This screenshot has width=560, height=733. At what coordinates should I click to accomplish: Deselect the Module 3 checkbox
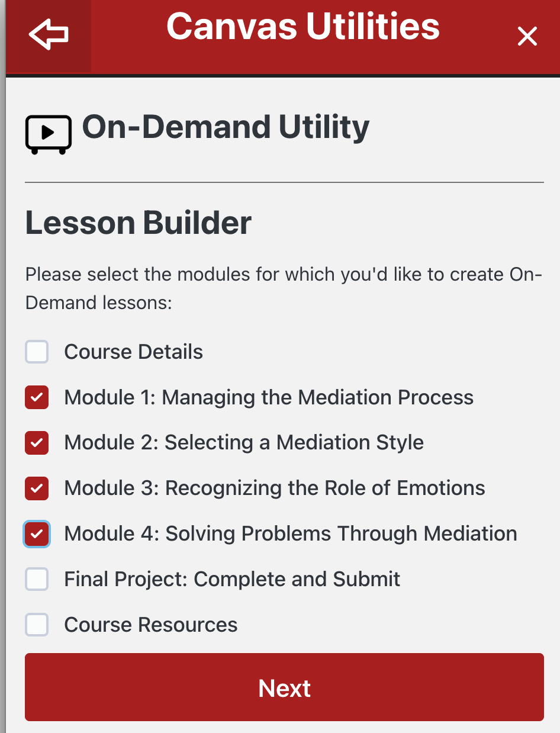[x=37, y=488]
